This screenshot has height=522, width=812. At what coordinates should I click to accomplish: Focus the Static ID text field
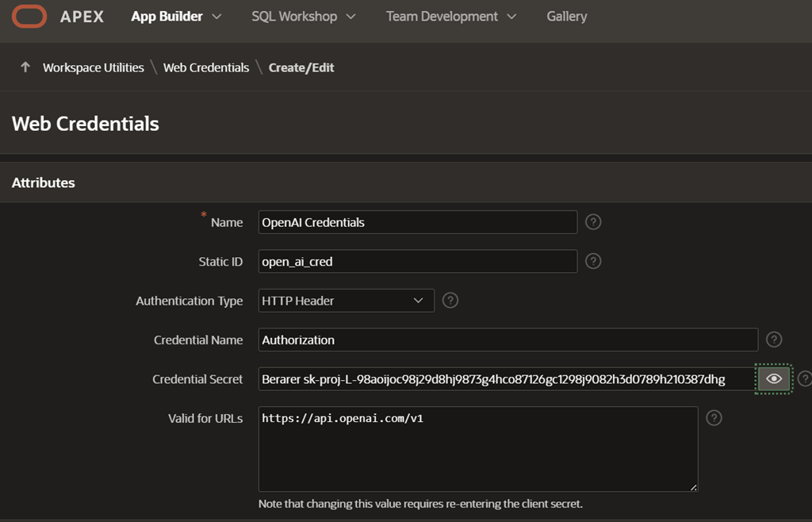418,261
